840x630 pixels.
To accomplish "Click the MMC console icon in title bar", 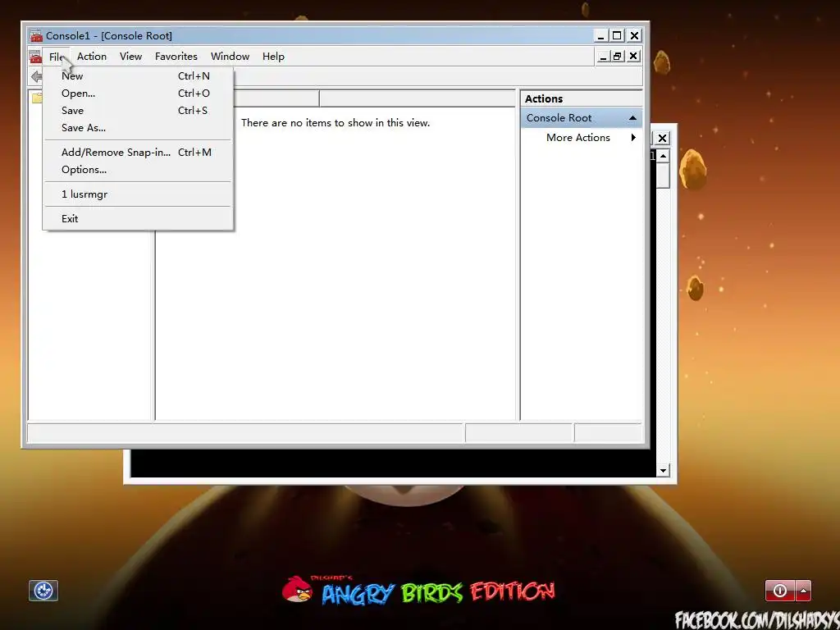I will pyautogui.click(x=36, y=36).
